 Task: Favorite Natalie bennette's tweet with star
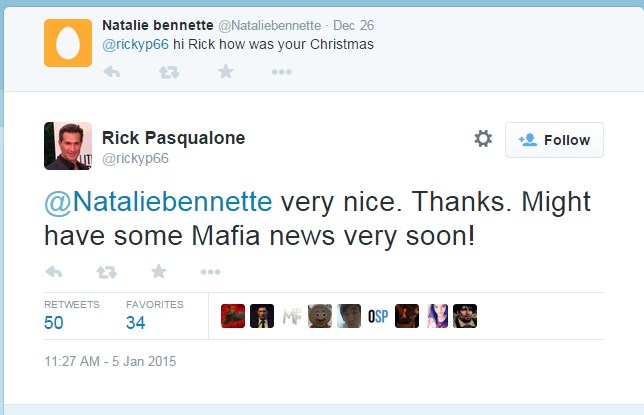tap(226, 72)
